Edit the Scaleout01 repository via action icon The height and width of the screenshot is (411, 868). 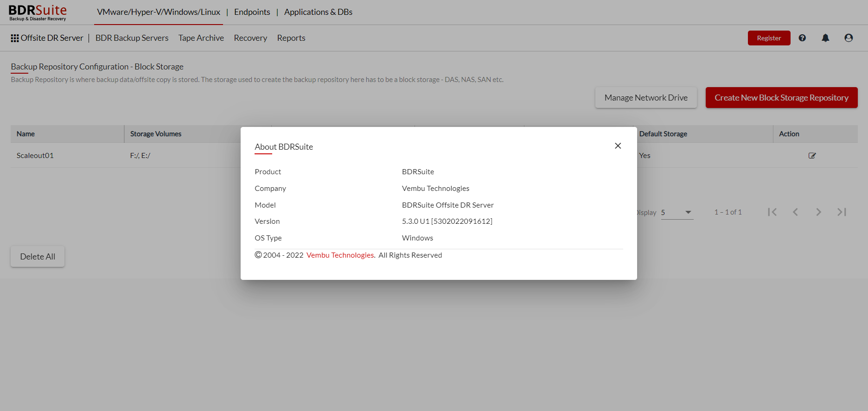pyautogui.click(x=812, y=156)
